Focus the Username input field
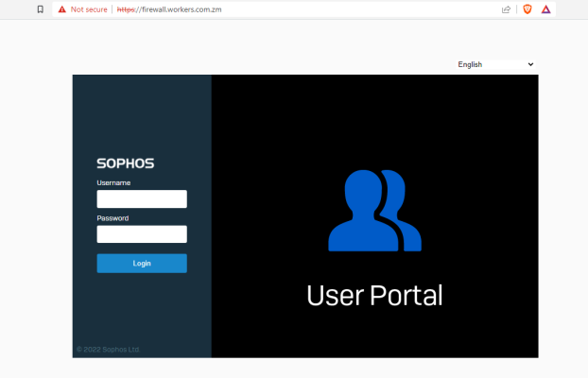This screenshot has width=588, height=378. point(142,198)
